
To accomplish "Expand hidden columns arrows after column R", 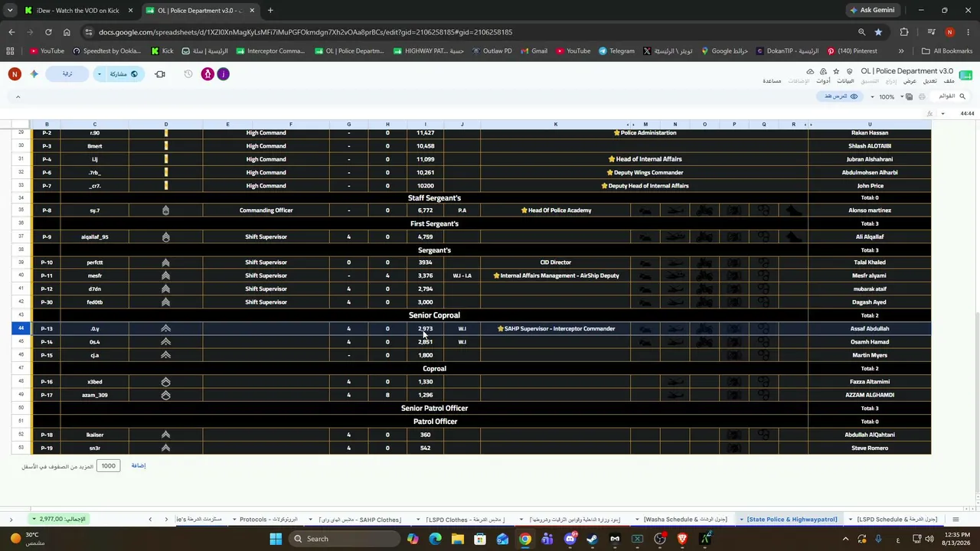I will (x=808, y=124).
